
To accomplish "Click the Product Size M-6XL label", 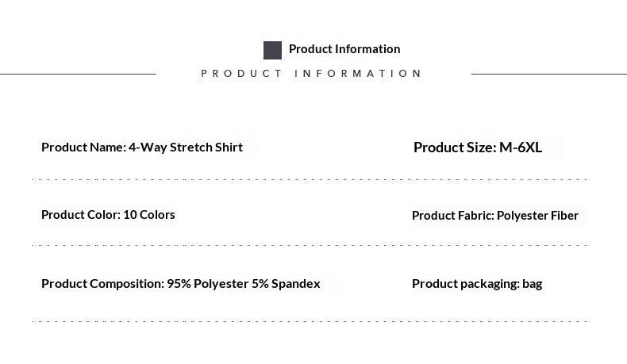I will coord(477,148).
